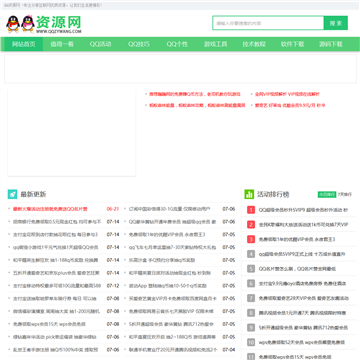
Task: Click the rocket icon beside 最新更新
Action: pyautogui.click(x=12, y=194)
